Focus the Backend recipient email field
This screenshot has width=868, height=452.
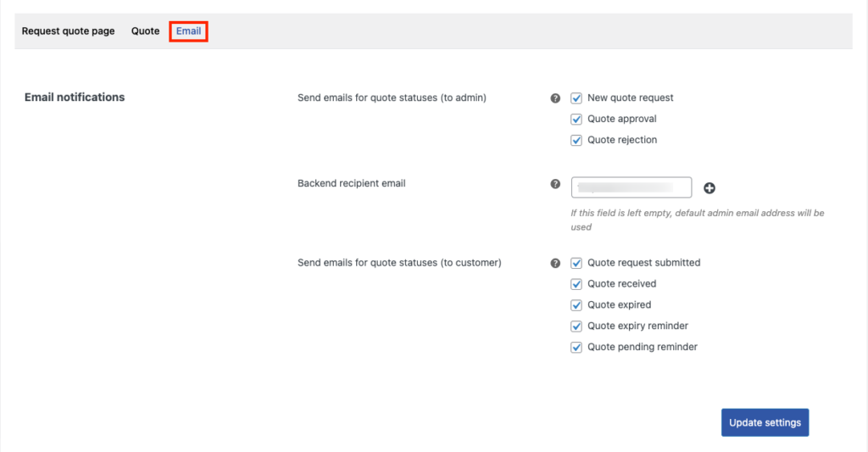631,187
